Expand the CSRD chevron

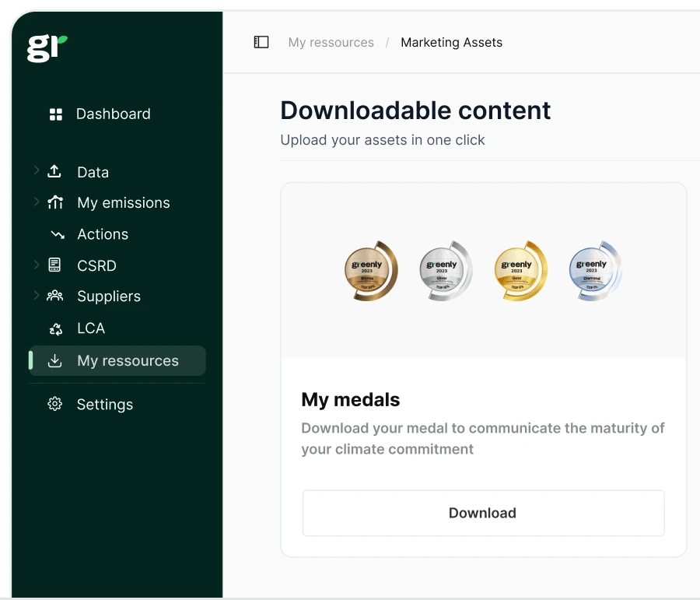point(37,265)
